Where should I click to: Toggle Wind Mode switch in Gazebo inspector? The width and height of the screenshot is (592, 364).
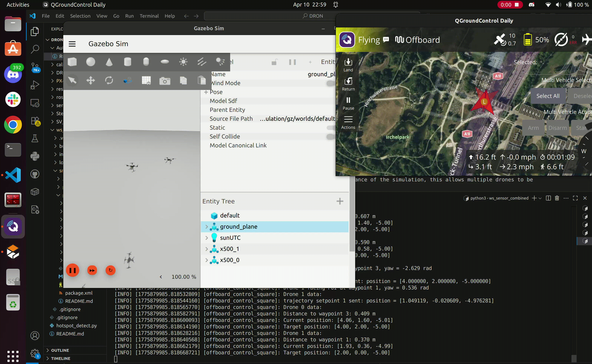(331, 83)
